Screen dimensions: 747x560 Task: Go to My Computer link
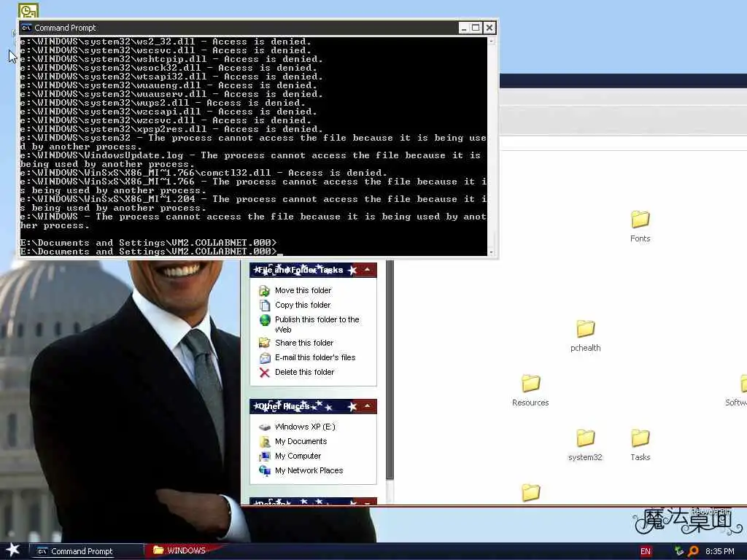pos(298,456)
